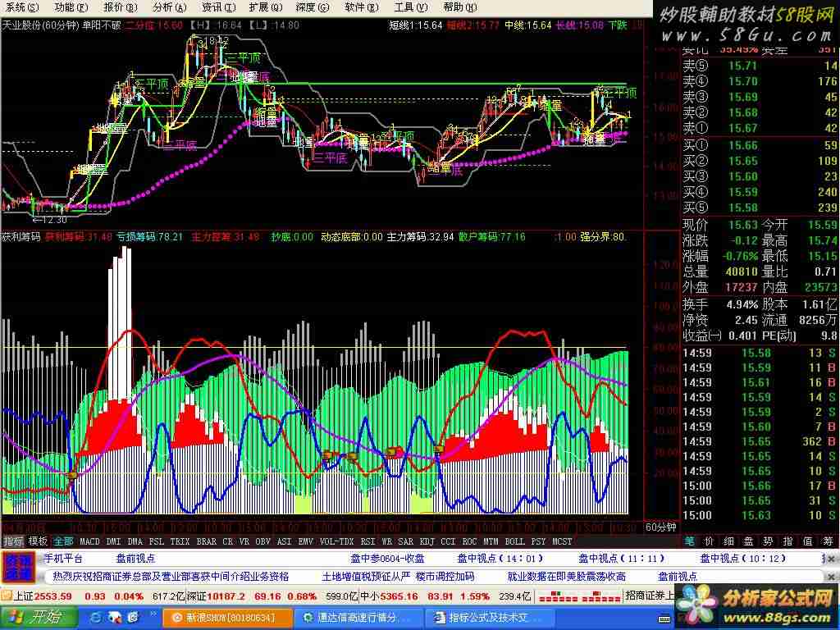Click the 上证 index status icon
Screen dimensions: 840x630
(x=7, y=596)
